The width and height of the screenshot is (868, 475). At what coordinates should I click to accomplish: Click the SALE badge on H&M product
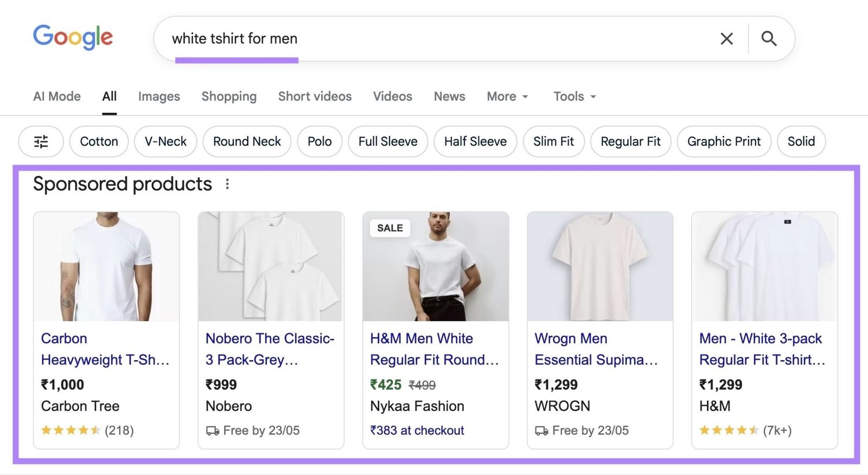coord(390,228)
